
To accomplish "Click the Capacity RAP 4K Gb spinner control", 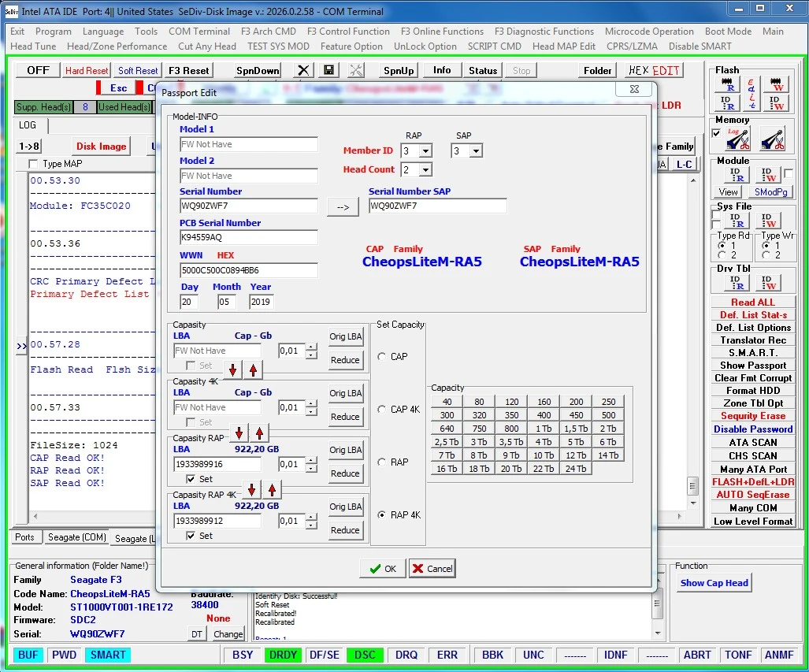I will 311,522.
